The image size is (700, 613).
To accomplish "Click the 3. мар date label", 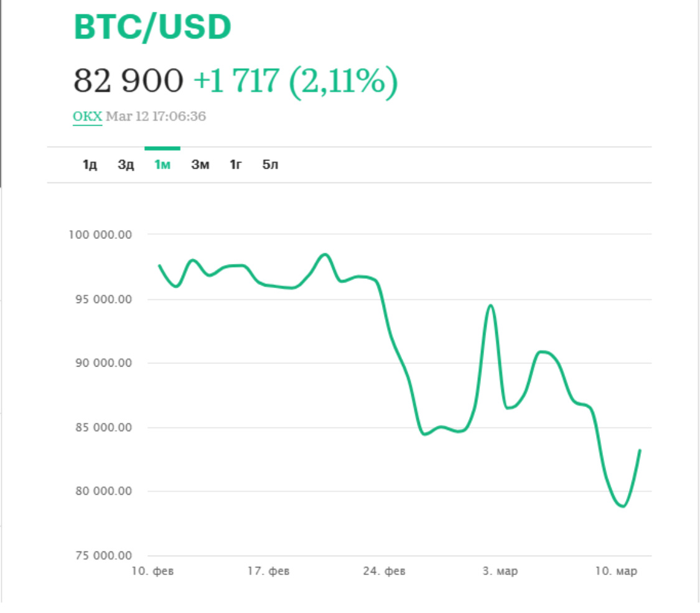I will coord(500,571).
